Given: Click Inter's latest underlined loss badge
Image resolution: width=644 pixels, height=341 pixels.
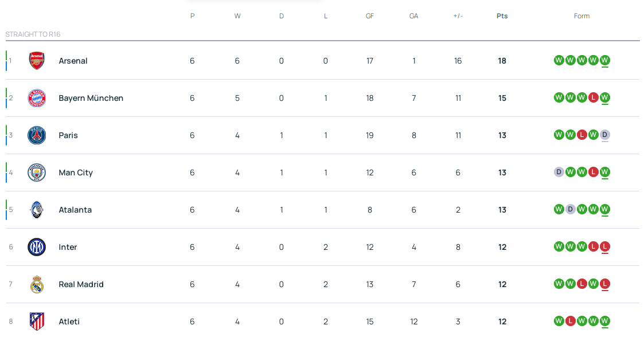Looking at the screenshot, I should (604, 246).
